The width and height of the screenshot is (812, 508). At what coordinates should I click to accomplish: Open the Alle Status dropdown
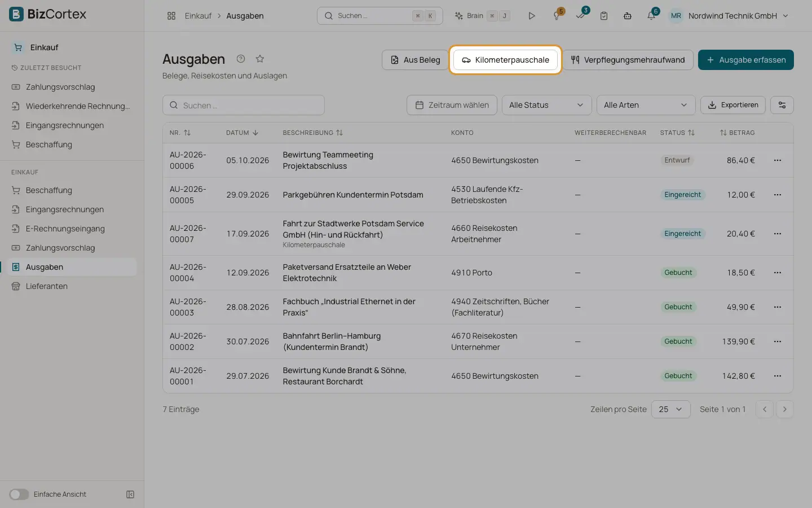[x=546, y=105]
